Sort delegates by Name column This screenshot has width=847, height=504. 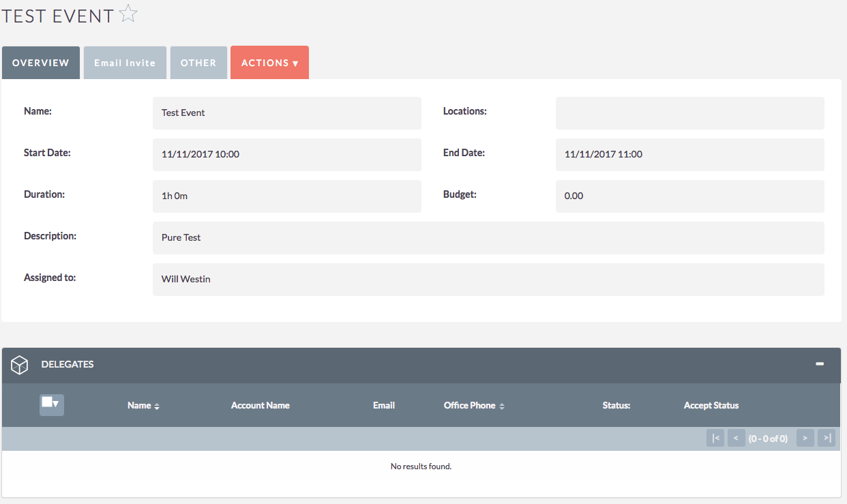pyautogui.click(x=143, y=406)
